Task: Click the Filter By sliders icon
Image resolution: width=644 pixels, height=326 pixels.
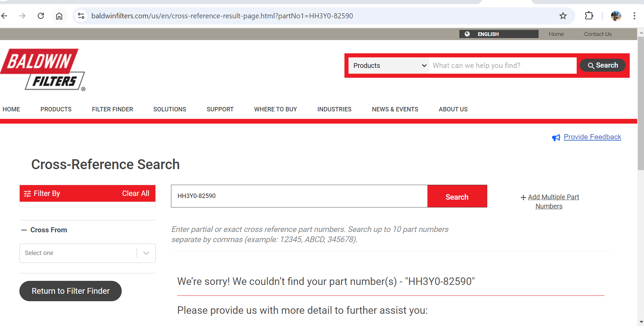Action: click(x=28, y=194)
